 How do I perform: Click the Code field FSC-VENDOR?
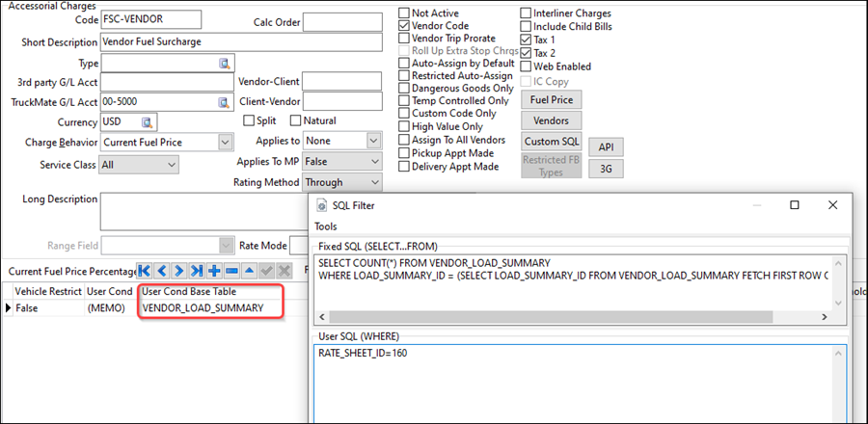[x=150, y=19]
